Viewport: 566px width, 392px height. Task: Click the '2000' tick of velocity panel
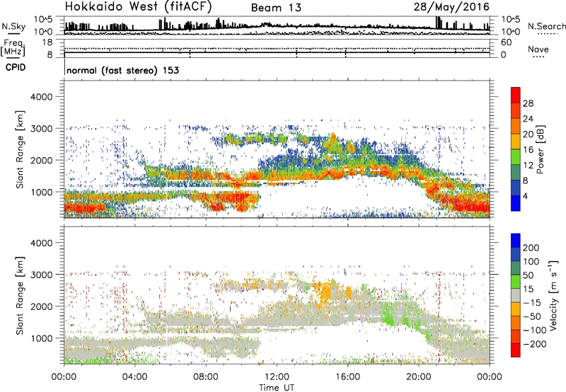tap(41, 306)
